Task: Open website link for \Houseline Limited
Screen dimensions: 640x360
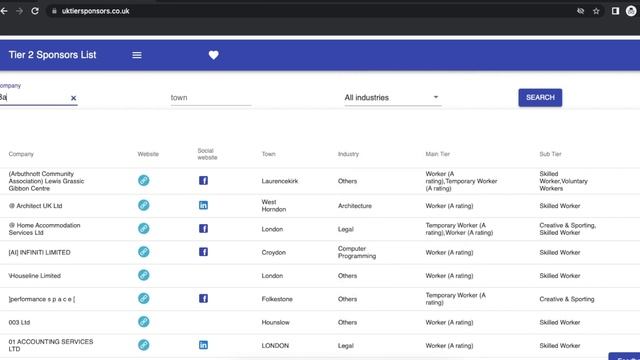Action: point(144,275)
